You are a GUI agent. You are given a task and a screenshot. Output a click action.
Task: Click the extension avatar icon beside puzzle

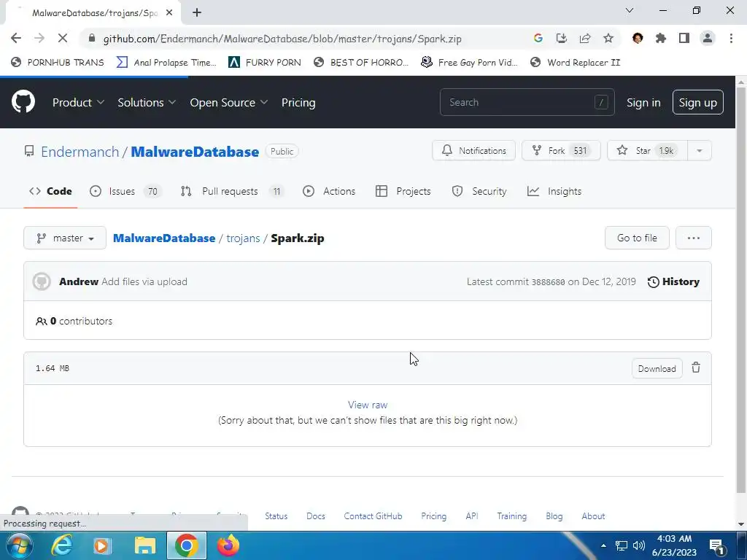coord(638,39)
